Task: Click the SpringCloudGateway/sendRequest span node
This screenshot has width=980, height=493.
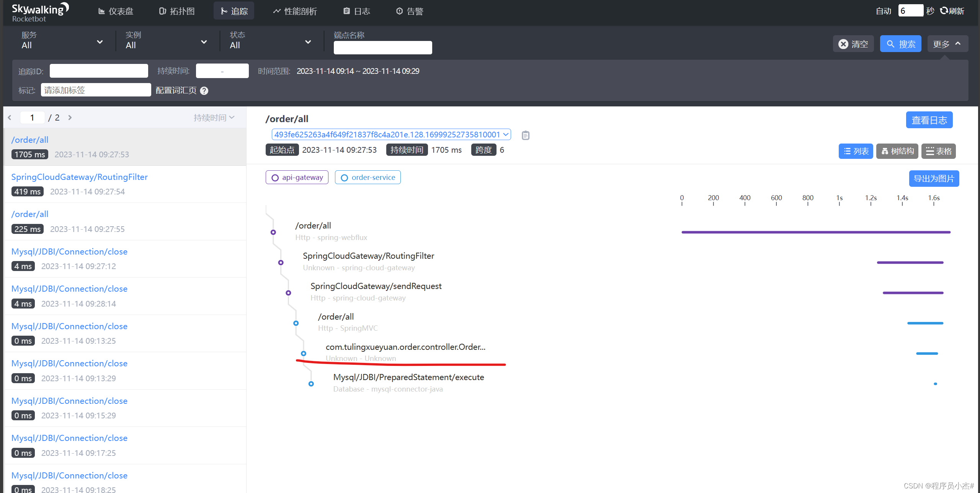Action: [x=288, y=293]
